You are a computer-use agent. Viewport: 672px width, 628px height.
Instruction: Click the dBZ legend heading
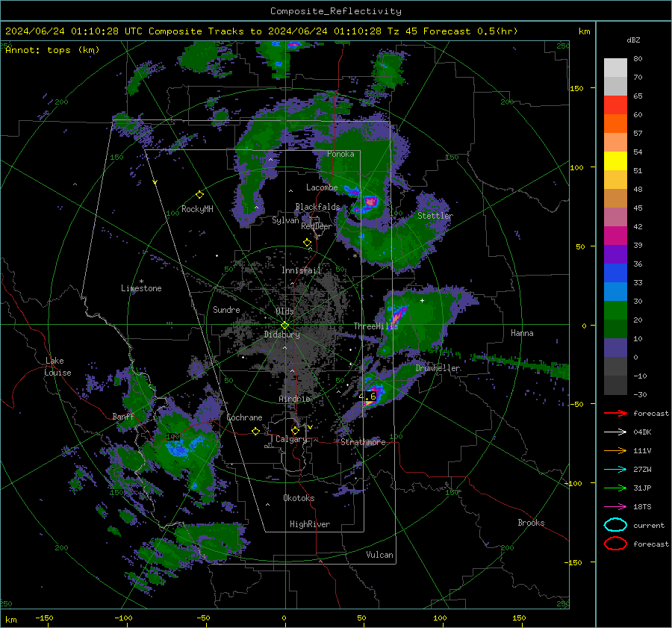point(633,40)
